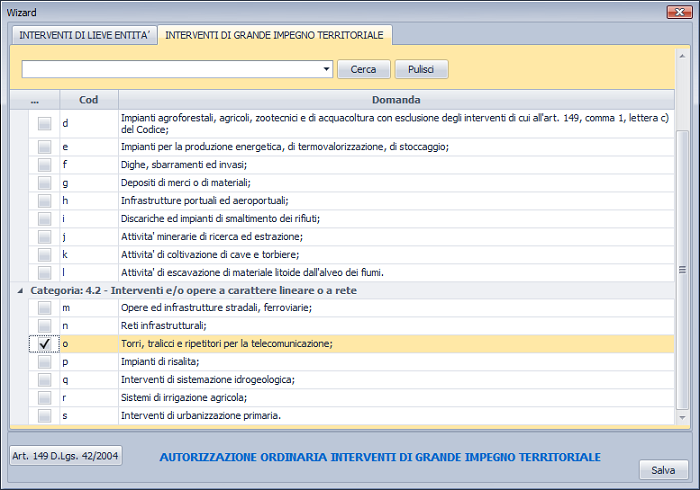Collapse Categoria 4.2 group expander
The width and height of the screenshot is (700, 490).
pos(20,290)
